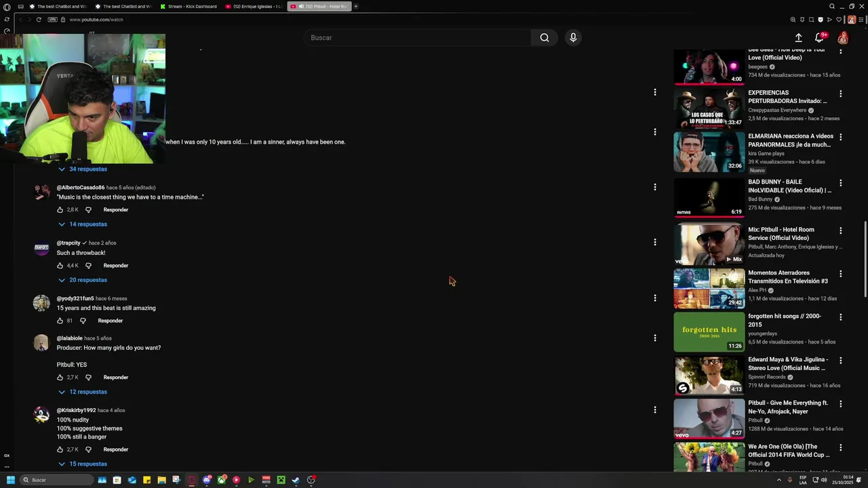Open options menu for lalabiole comment
Image resolution: width=868 pixels, height=488 pixels.
click(654, 338)
